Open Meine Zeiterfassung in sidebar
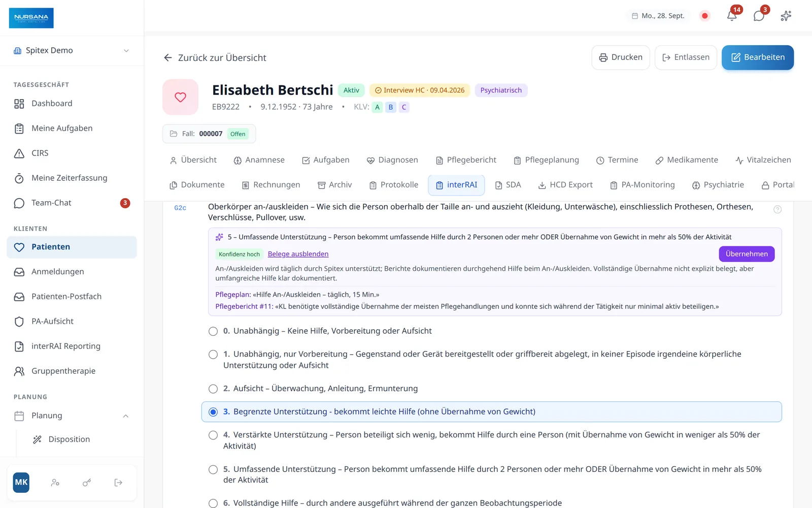 click(72, 178)
